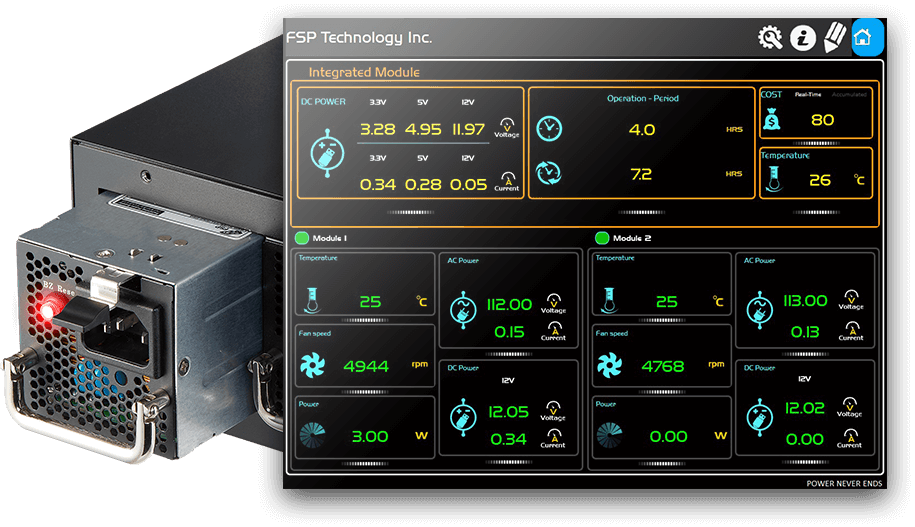Click Module 2 temperature thermometer icon
This screenshot has height=527, width=915.
(x=609, y=301)
